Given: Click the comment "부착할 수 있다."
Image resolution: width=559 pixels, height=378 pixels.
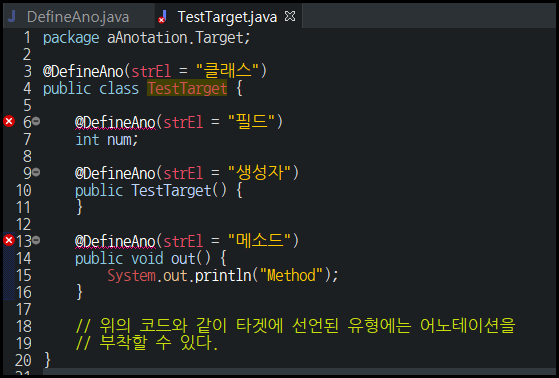Looking at the screenshot, I should tap(147, 343).
